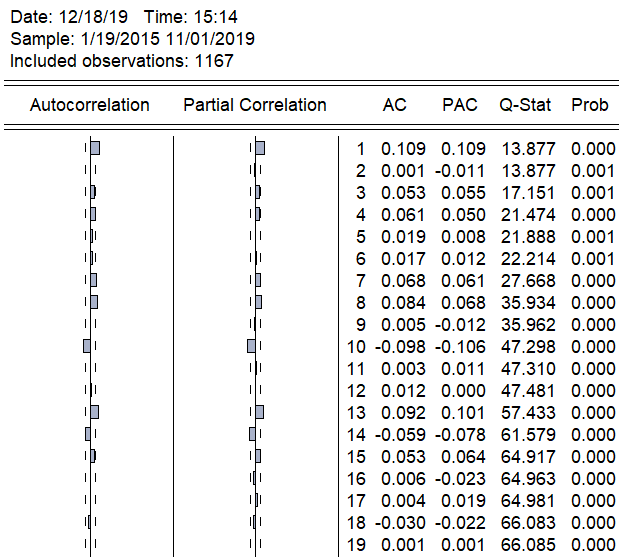627x557 pixels.
Task: Click the Q-Stat value 47.298
Action: (x=527, y=346)
